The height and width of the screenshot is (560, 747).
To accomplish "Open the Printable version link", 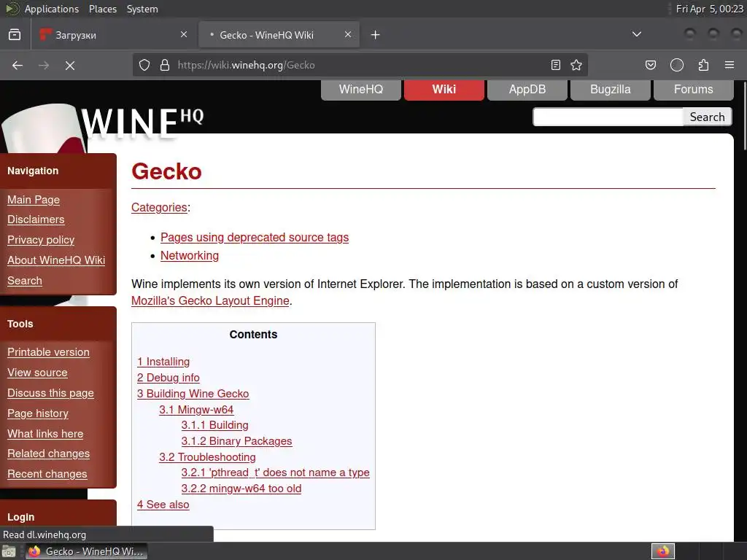I will click(49, 352).
